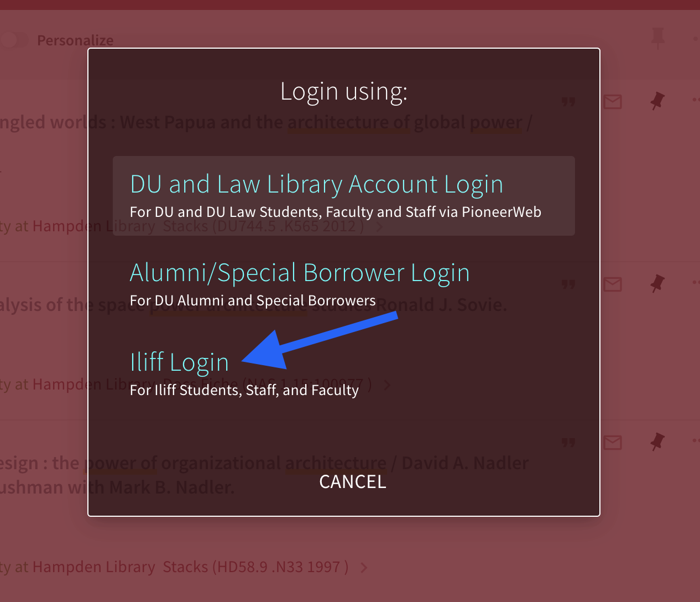Pin the David A. Nadler record
Image resolution: width=700 pixels, height=602 pixels.
[657, 442]
